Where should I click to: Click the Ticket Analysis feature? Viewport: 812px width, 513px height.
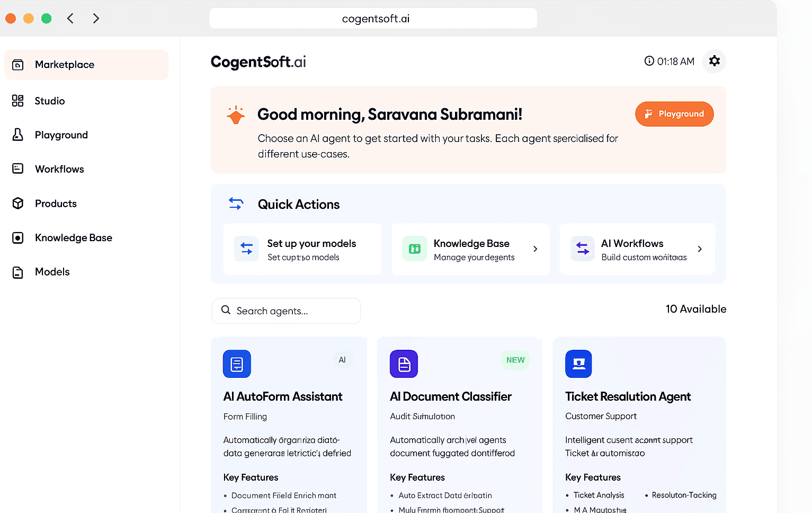[599, 495]
